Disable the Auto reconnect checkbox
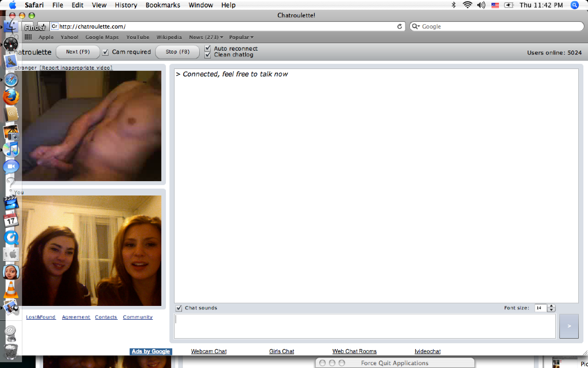This screenshot has height=368, width=588. tap(208, 48)
